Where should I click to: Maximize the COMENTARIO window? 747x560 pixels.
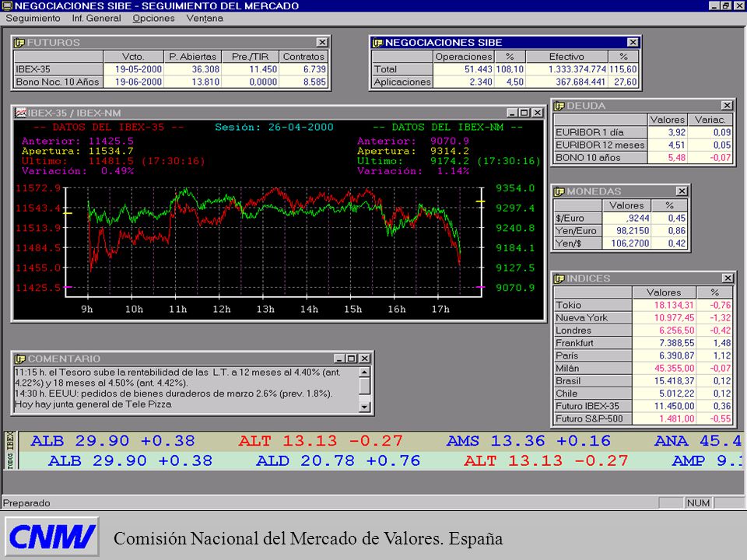tap(352, 359)
